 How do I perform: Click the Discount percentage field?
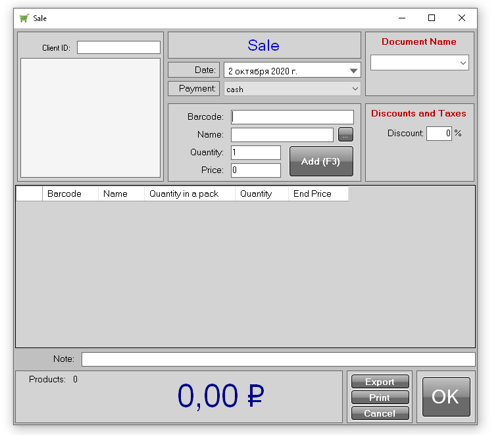pyautogui.click(x=439, y=133)
